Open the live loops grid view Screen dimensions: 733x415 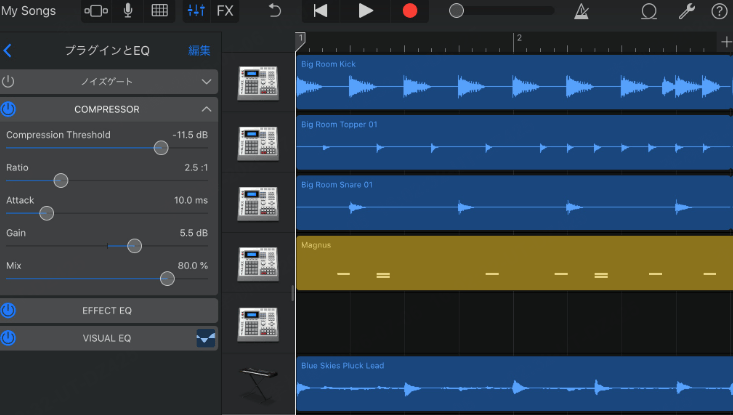[159, 11]
